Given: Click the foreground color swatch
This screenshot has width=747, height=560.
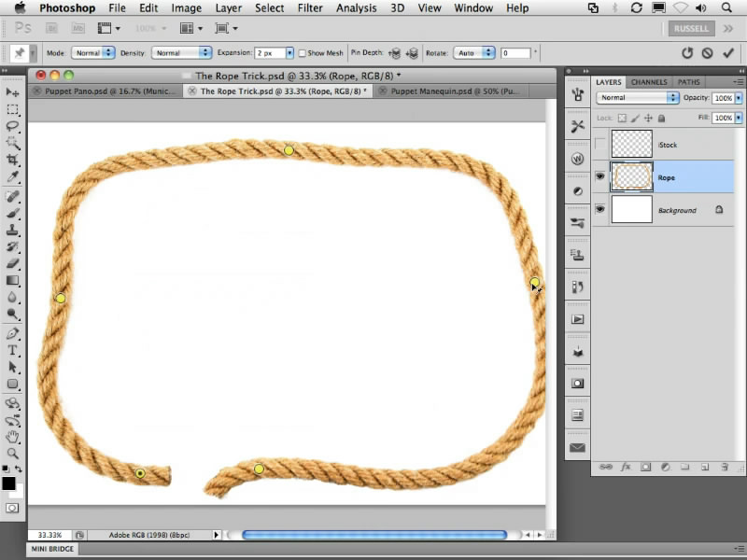Looking at the screenshot, I should 8,483.
